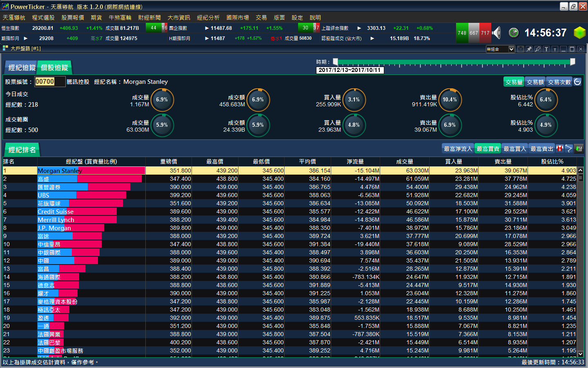588x368 pixels.
Task: Click the 買入量 4.8% green ring gauge
Action: pos(354,125)
